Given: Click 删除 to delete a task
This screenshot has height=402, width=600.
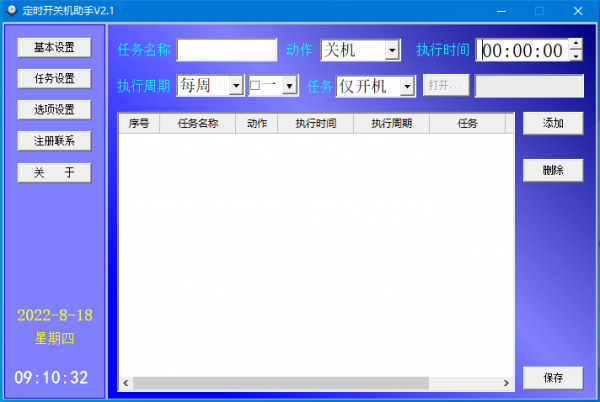Looking at the screenshot, I should tap(553, 170).
